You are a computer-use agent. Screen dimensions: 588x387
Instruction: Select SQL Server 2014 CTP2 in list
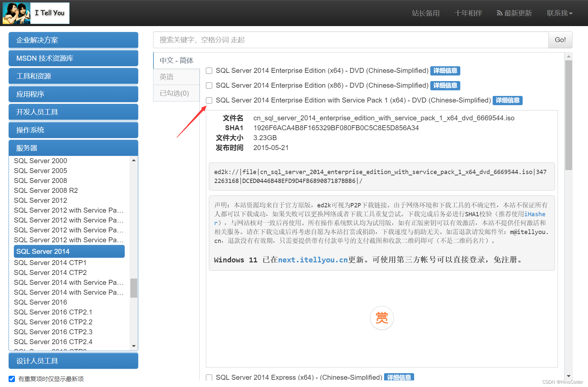(x=50, y=273)
